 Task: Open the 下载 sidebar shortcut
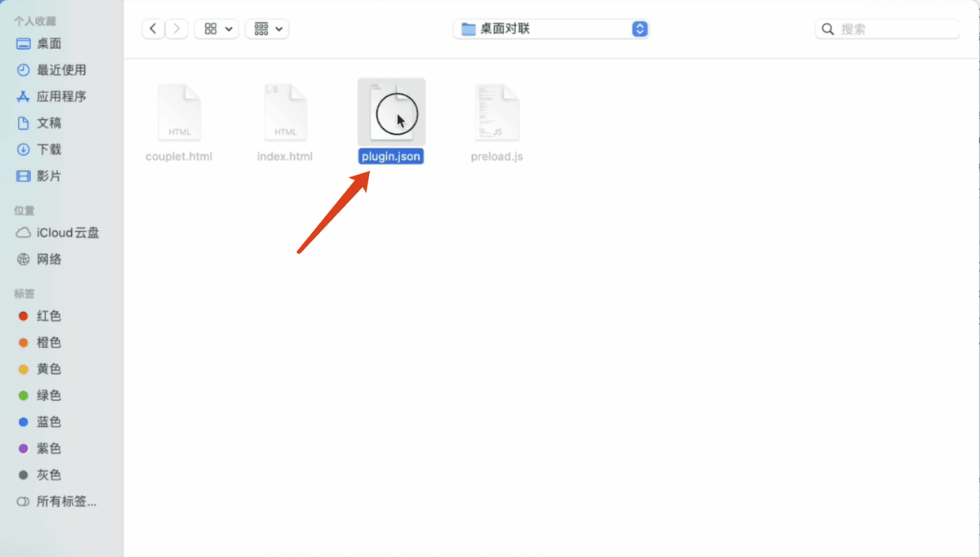(x=47, y=149)
